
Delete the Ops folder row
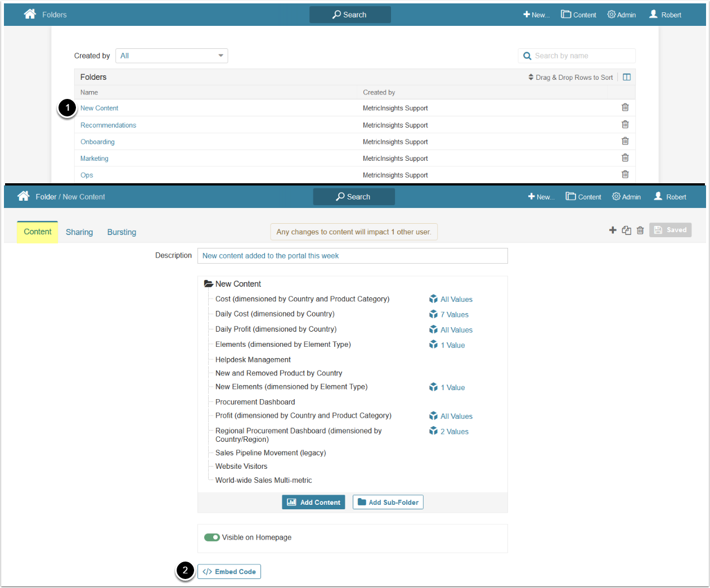pyautogui.click(x=625, y=174)
